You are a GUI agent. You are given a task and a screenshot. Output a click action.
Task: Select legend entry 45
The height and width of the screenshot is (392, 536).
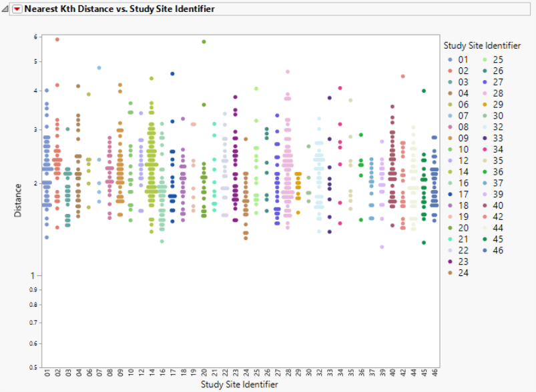click(493, 239)
